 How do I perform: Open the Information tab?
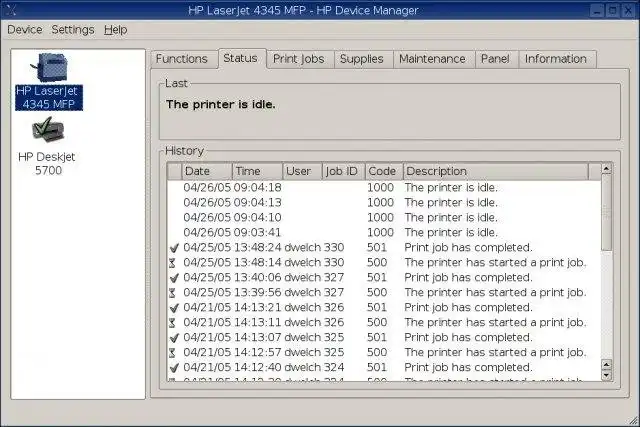[x=556, y=59]
